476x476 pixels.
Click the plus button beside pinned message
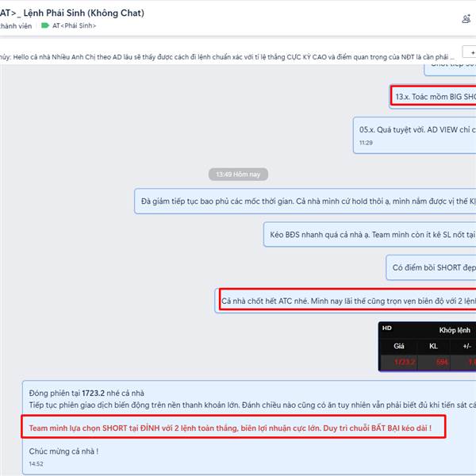470,52
